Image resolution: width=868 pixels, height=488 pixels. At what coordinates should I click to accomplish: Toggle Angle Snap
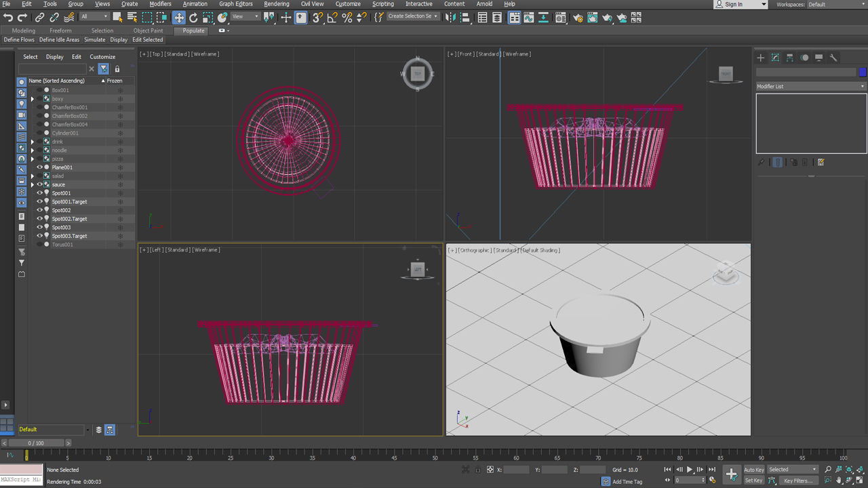(x=332, y=17)
